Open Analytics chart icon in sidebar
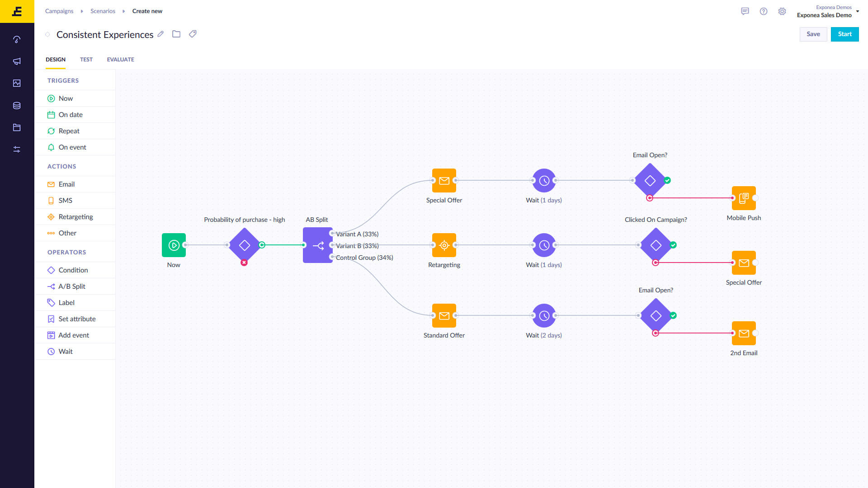The width and height of the screenshot is (868, 488). tap(17, 83)
